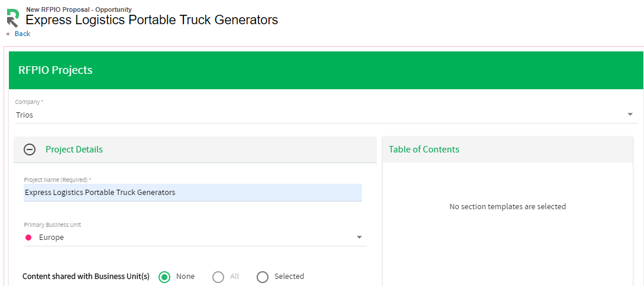Click the Project Details section heading

coord(74,149)
